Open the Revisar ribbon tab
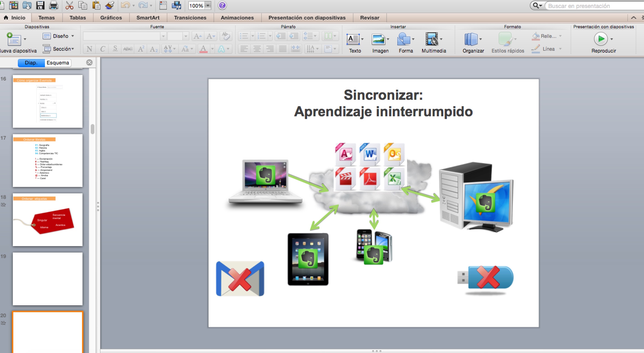 tap(370, 18)
